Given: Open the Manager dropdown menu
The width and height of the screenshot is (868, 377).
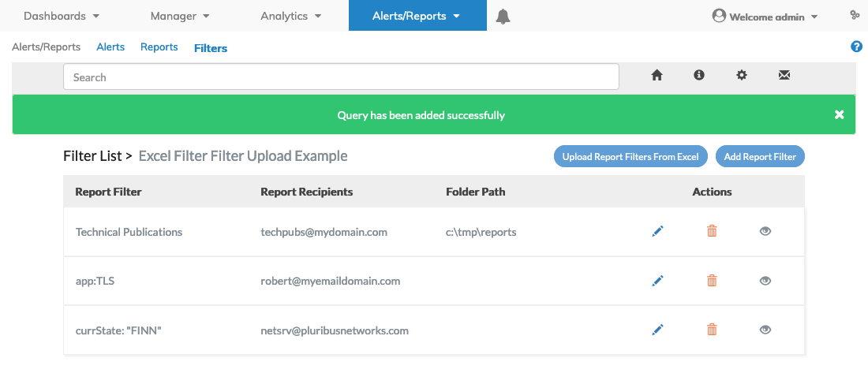Looking at the screenshot, I should pos(180,16).
